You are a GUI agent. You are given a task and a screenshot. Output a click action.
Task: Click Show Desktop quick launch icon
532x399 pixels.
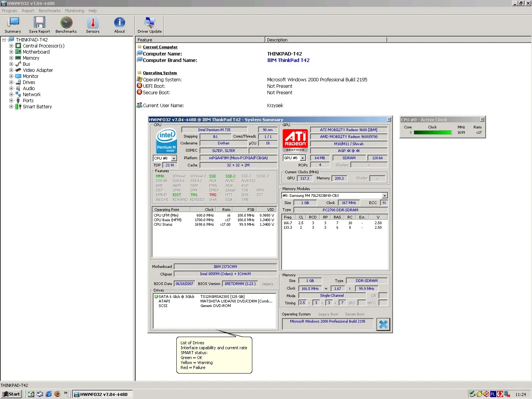(31, 394)
